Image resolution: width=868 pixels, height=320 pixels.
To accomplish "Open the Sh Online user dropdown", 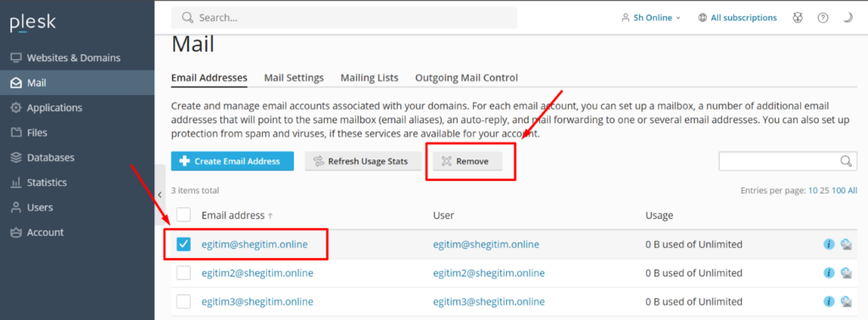I will (652, 18).
